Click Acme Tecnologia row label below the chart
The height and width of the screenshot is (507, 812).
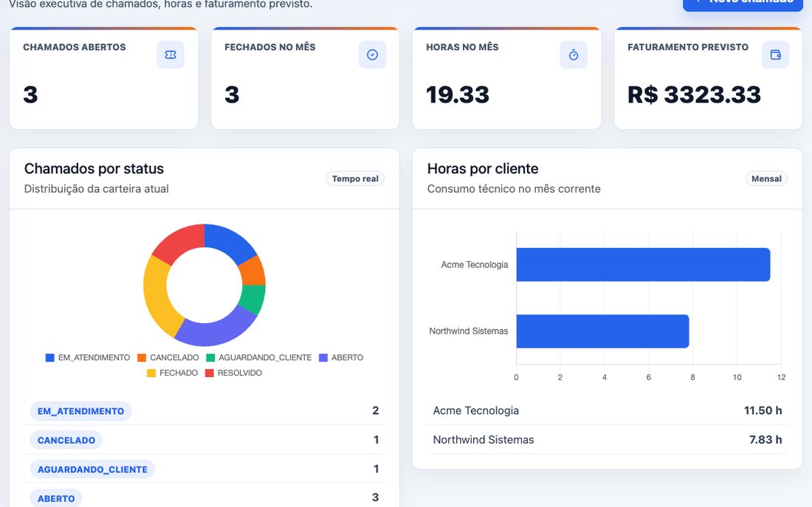click(476, 410)
